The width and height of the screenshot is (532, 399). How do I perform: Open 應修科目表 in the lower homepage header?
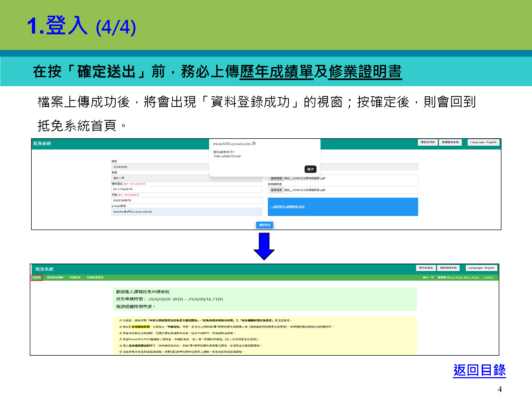click(x=426, y=268)
